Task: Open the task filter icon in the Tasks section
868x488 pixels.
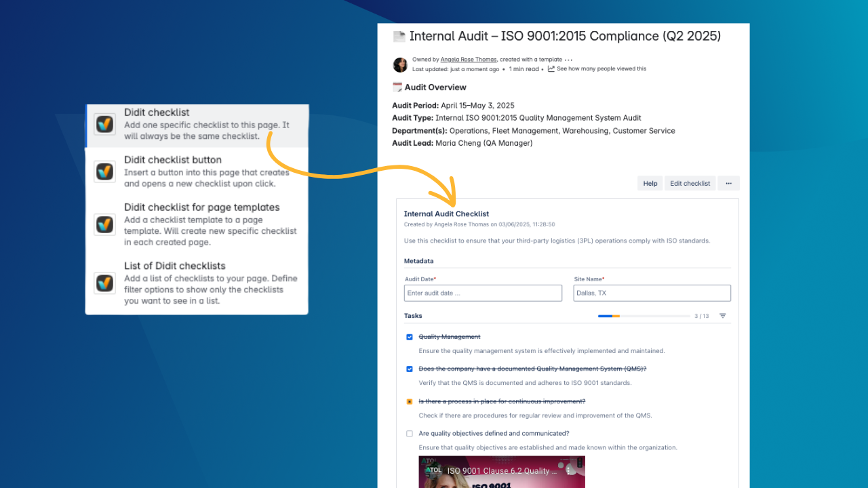Action: point(722,315)
